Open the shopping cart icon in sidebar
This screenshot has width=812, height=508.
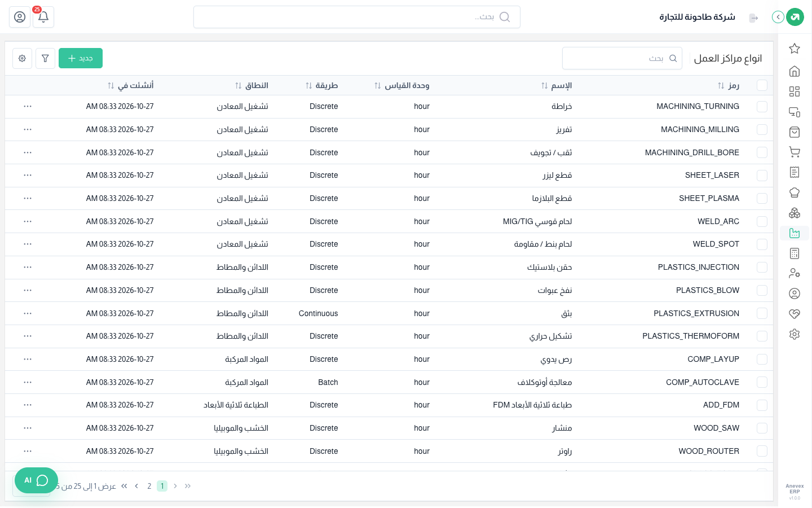pos(795,152)
